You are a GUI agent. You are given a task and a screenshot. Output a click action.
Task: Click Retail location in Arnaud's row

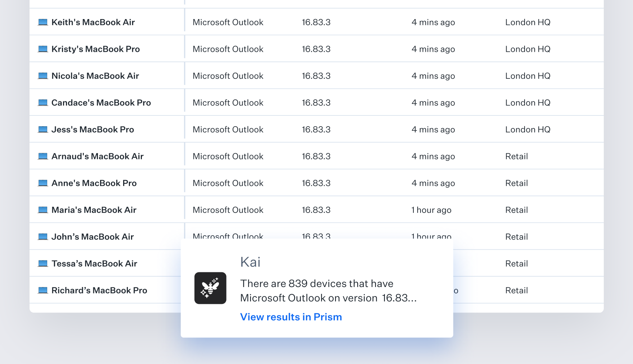click(516, 156)
